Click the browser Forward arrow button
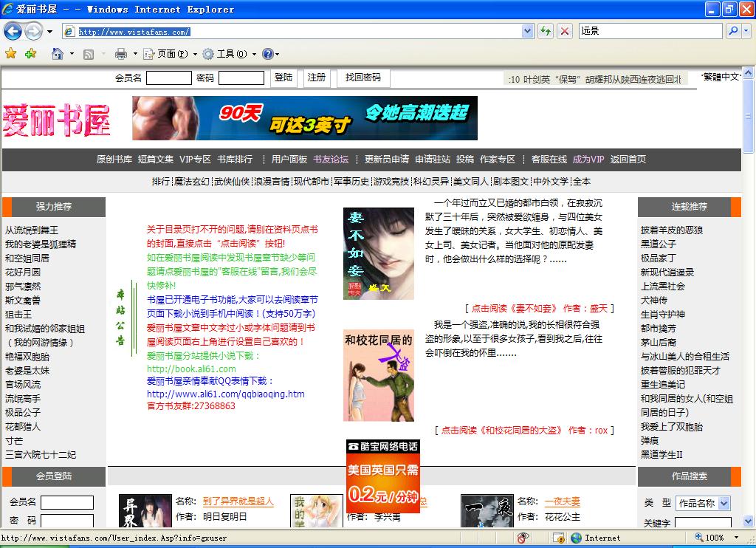 point(33,31)
